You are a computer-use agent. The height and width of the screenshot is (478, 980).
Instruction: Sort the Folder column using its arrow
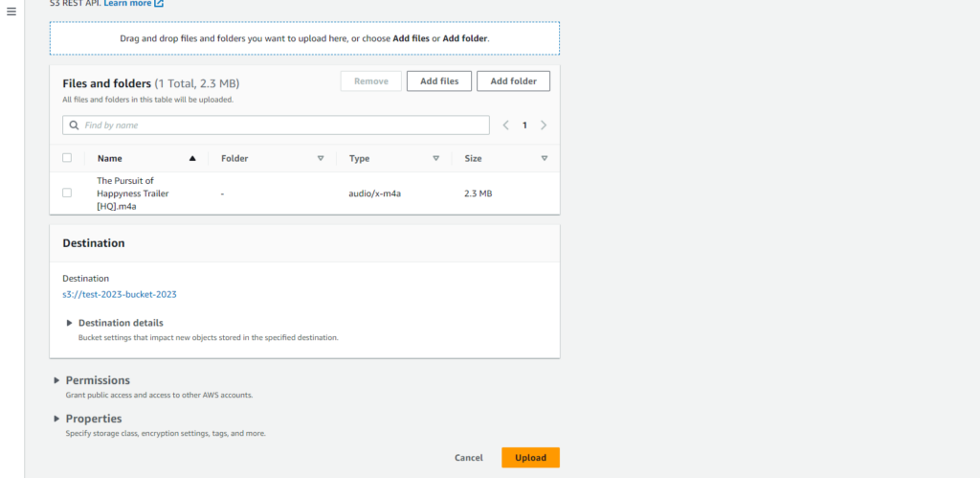321,158
